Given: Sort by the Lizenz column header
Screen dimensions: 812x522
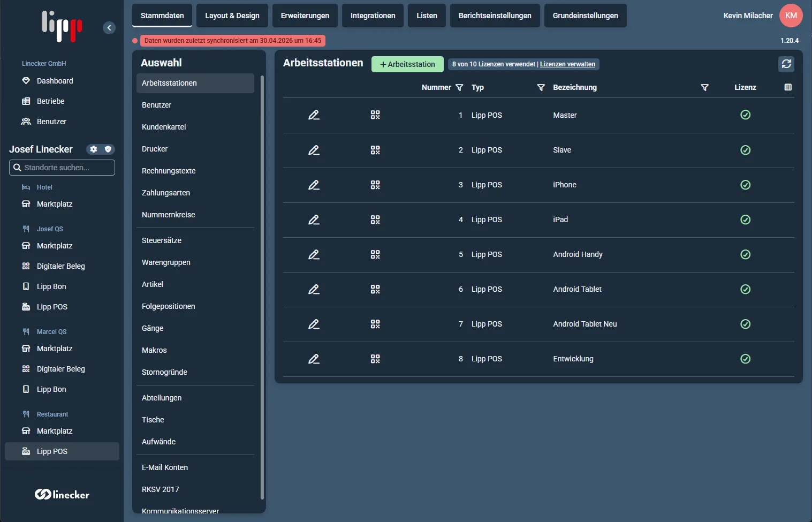Looking at the screenshot, I should [x=745, y=87].
